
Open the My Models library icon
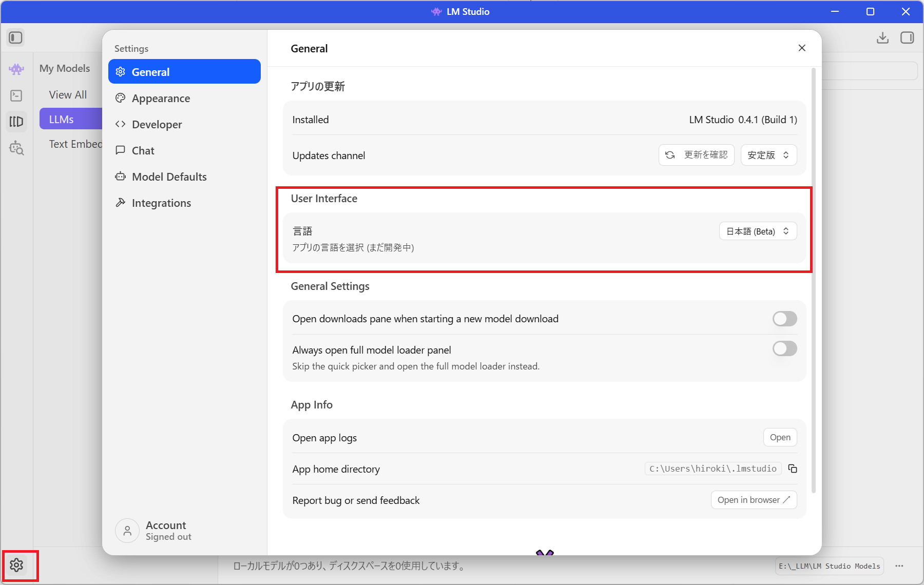pos(16,122)
